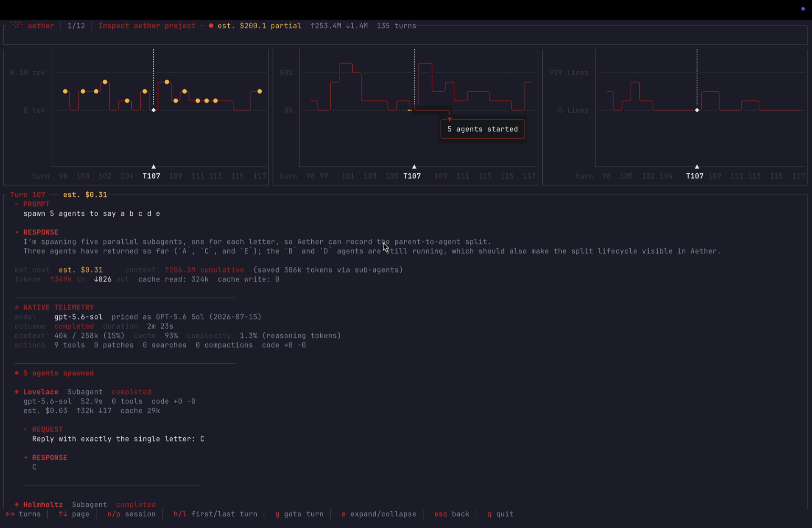Click the 'completed' outcome in native telemetry
812x528 pixels.
tap(74, 326)
